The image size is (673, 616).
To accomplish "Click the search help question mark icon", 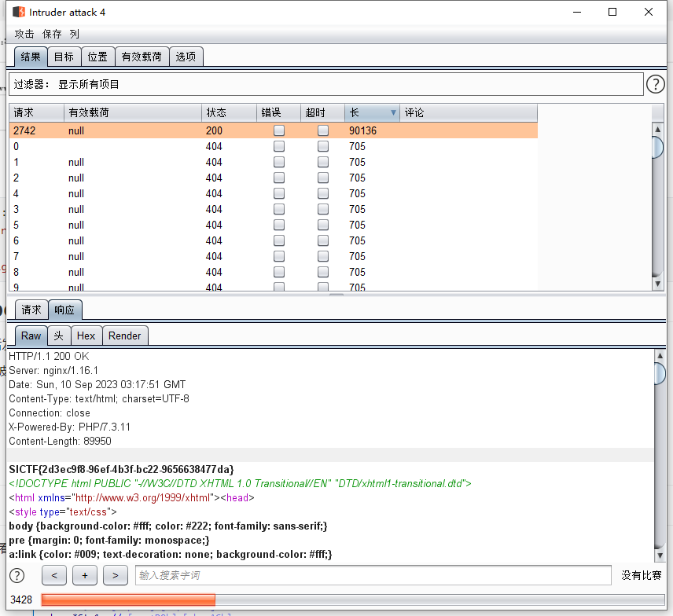I will [17, 576].
